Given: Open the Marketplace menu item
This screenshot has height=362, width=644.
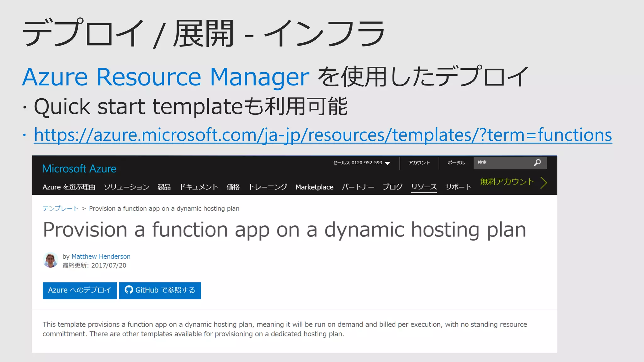Looking at the screenshot, I should 314,187.
